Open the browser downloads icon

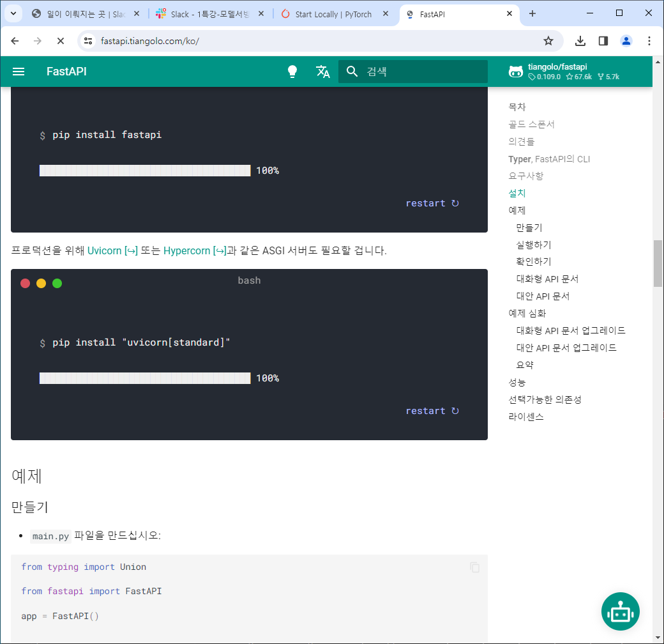point(580,41)
